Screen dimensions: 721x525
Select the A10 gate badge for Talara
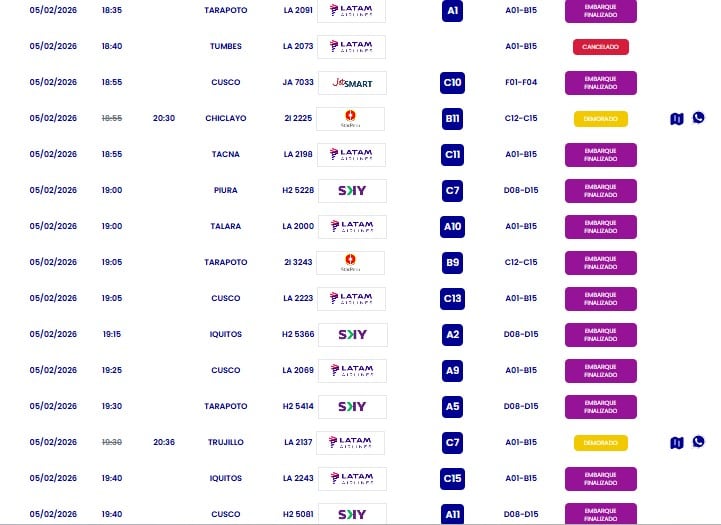click(453, 227)
